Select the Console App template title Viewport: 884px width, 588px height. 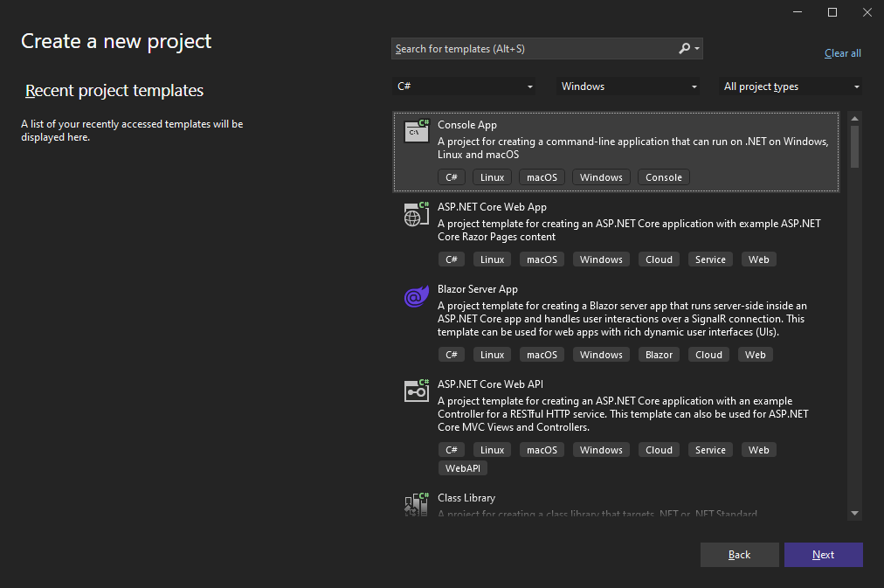466,125
